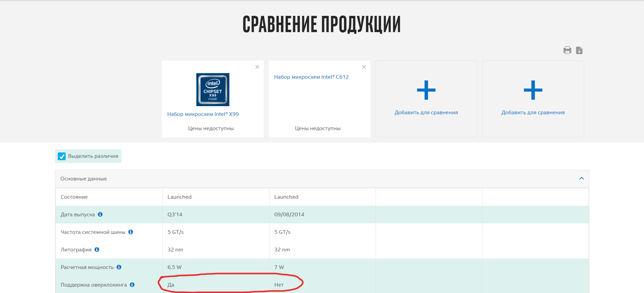Remove Intel C612 chipset from comparison
The image size is (644, 293).
pyautogui.click(x=364, y=67)
